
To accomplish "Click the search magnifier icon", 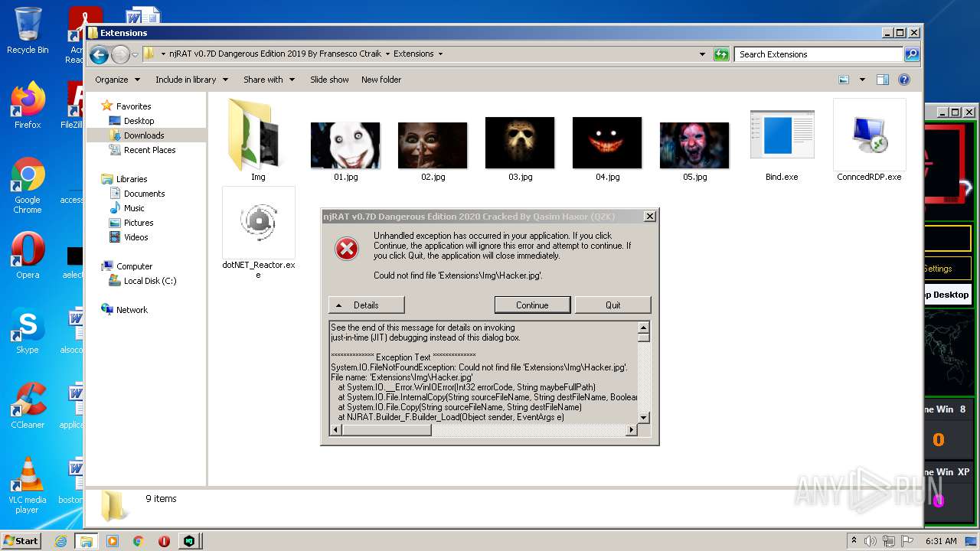I will pyautogui.click(x=912, y=54).
